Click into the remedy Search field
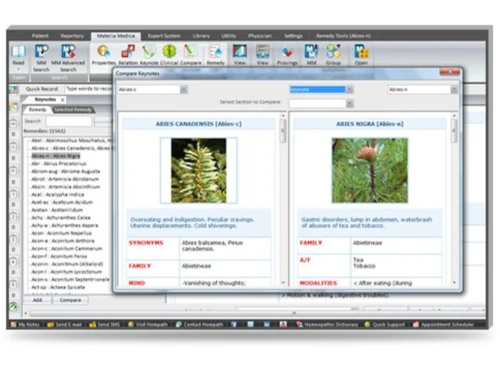This screenshot has height=375, width=500. pyautogui.click(x=68, y=121)
